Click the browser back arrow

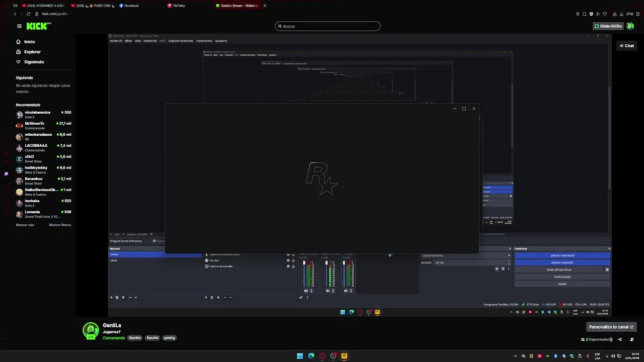point(15,14)
